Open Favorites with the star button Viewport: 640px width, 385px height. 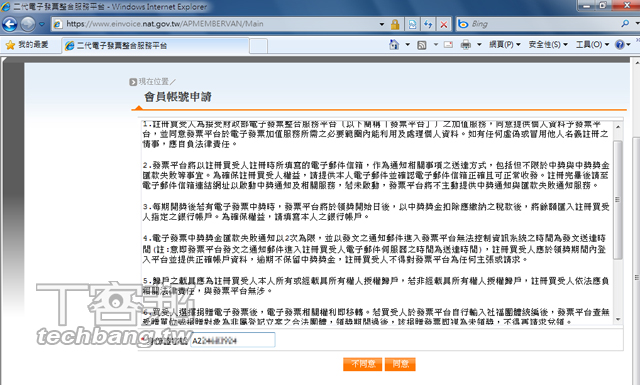click(x=27, y=45)
